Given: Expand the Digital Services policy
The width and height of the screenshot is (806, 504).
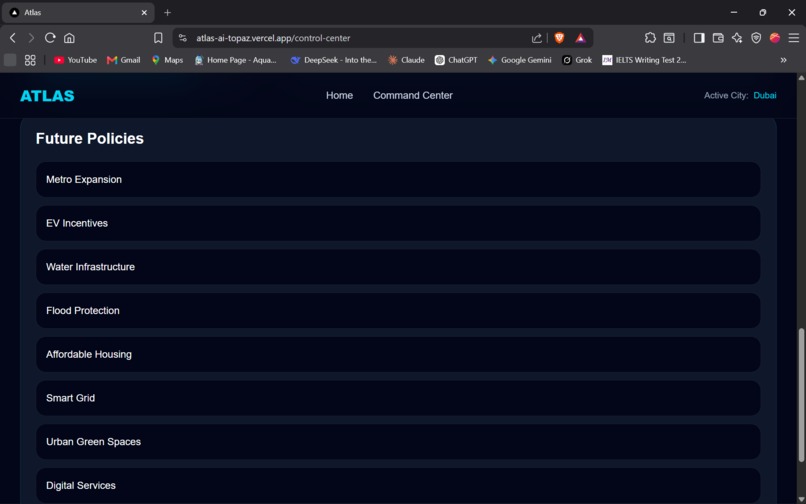Looking at the screenshot, I should tap(398, 485).
